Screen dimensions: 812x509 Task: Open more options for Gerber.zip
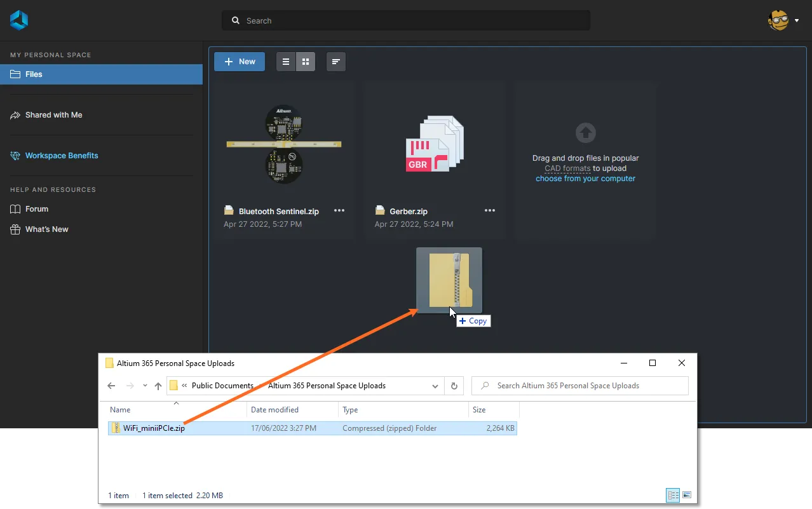(x=490, y=211)
